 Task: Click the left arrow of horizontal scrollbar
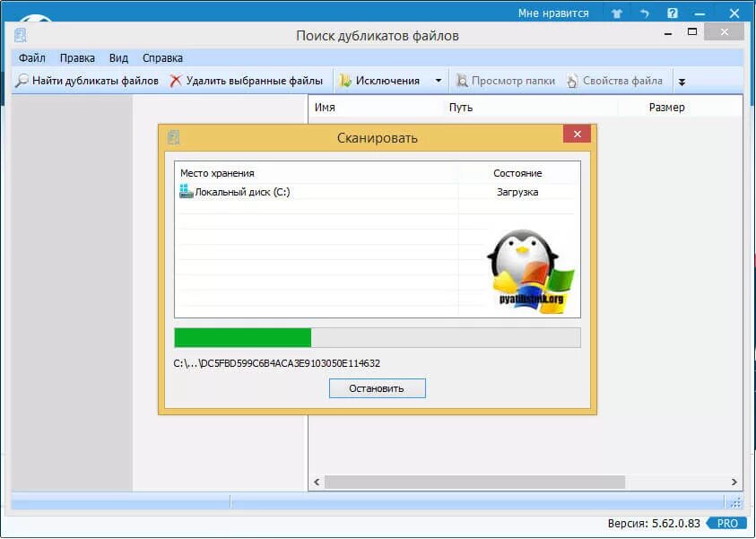pos(317,482)
